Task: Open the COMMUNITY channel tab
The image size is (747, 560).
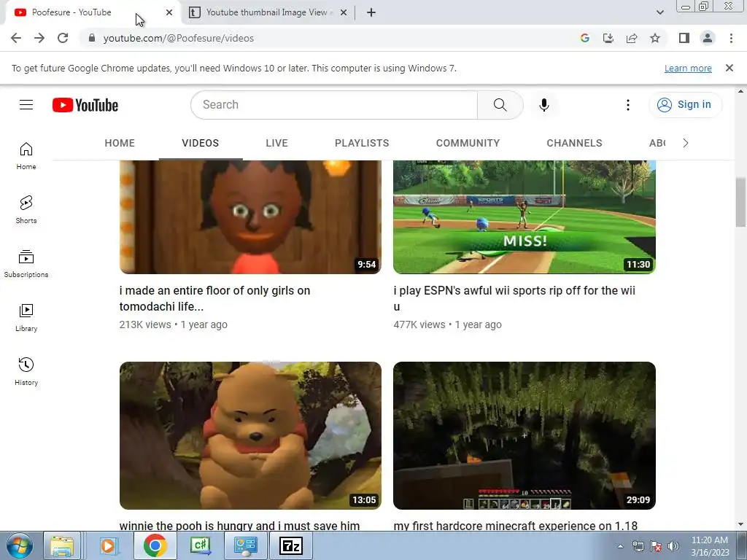Action: pyautogui.click(x=468, y=143)
